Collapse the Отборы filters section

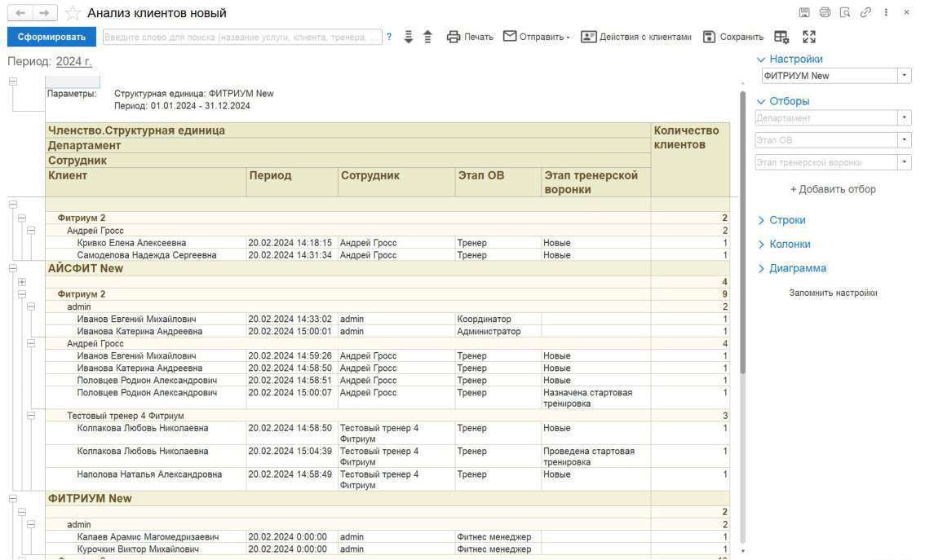(761, 101)
